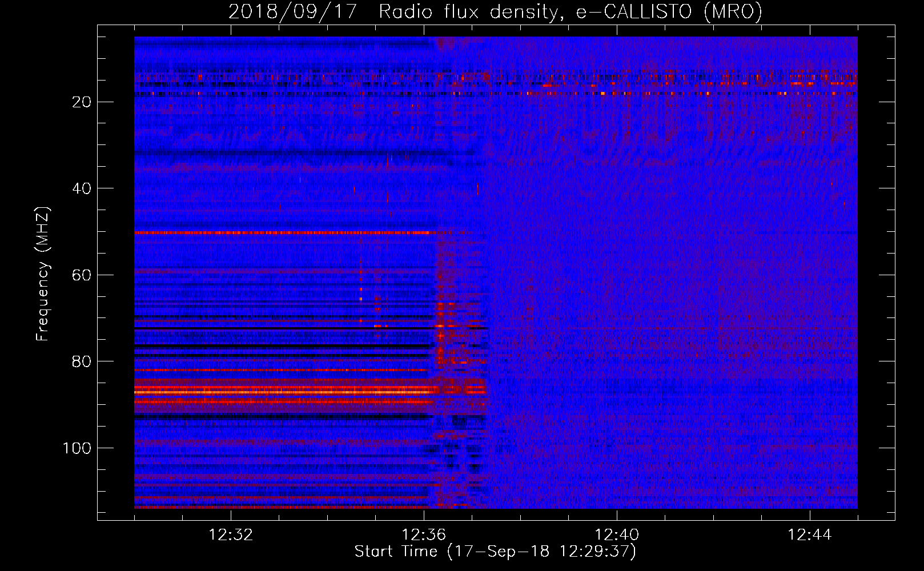Click the 20 frequency tick label

pos(82,102)
